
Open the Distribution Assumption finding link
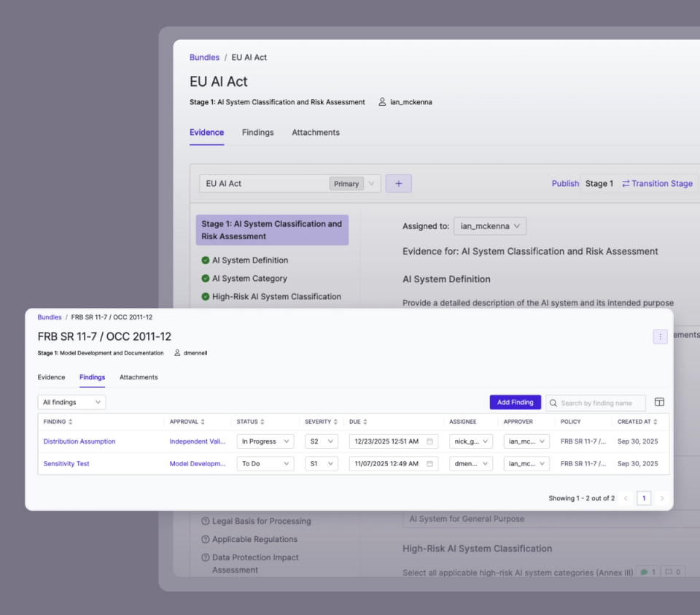[79, 441]
